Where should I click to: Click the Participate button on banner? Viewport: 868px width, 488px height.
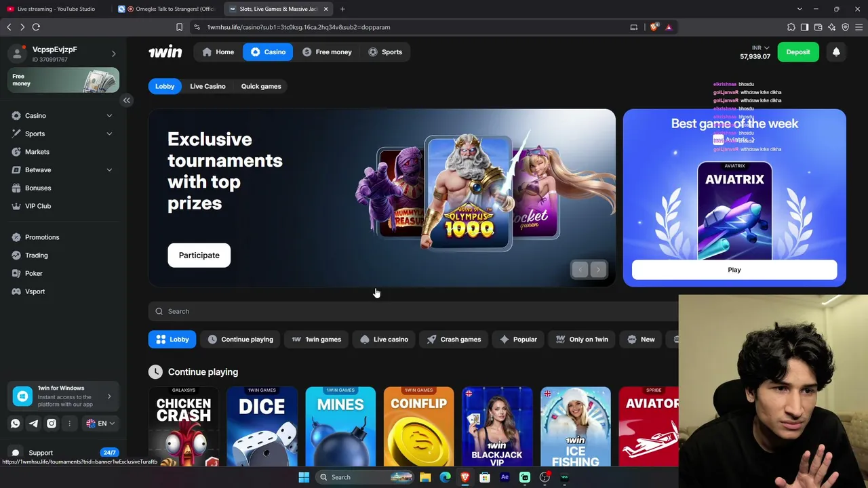tap(199, 256)
